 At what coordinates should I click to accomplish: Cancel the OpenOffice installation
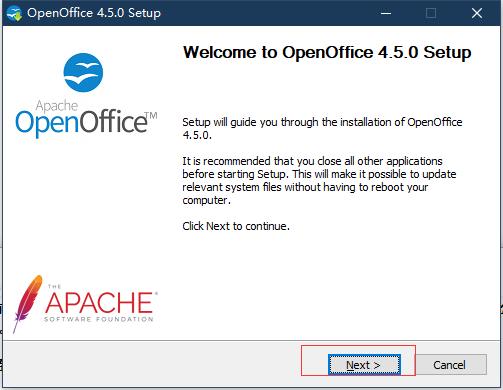click(449, 365)
